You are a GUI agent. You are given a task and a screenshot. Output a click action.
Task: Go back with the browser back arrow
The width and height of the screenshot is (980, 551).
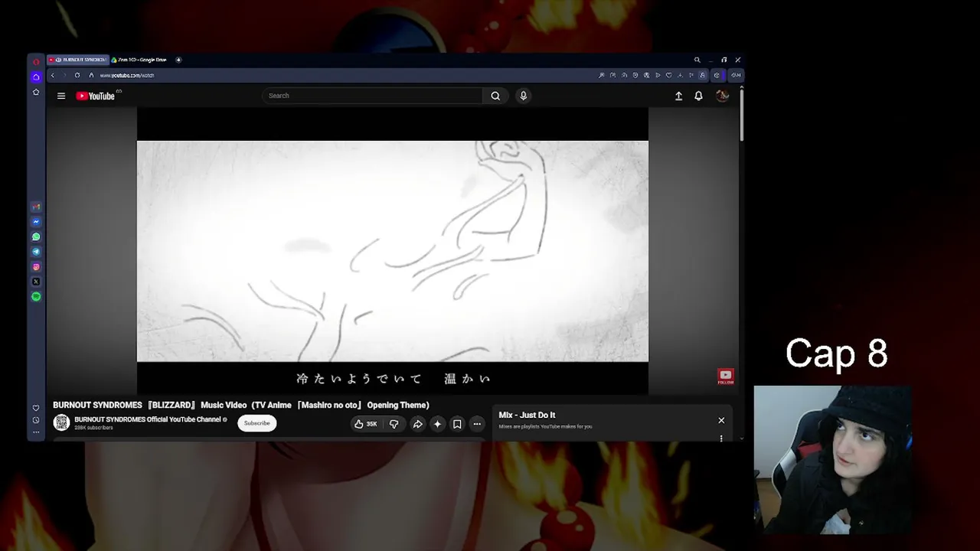(52, 75)
